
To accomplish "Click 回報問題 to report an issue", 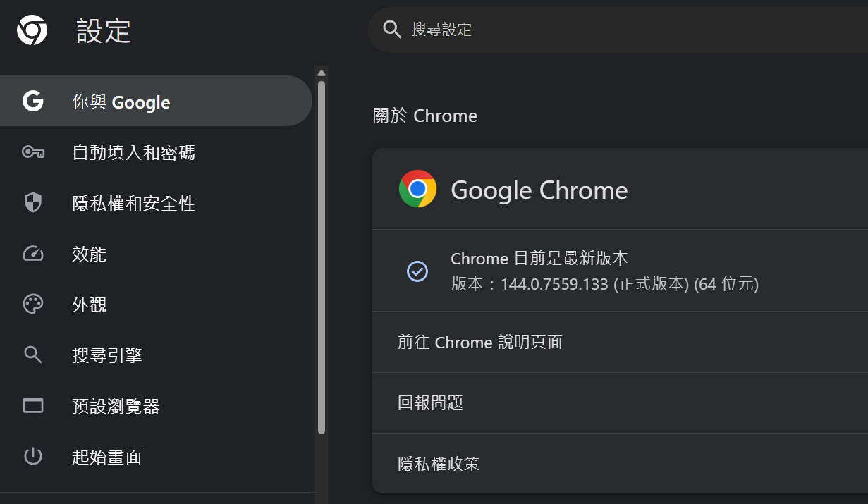I will click(x=430, y=403).
